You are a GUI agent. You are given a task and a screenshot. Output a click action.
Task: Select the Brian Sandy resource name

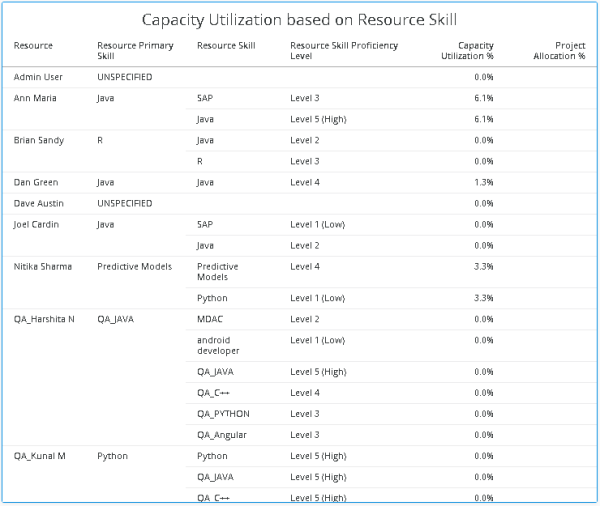point(39,140)
